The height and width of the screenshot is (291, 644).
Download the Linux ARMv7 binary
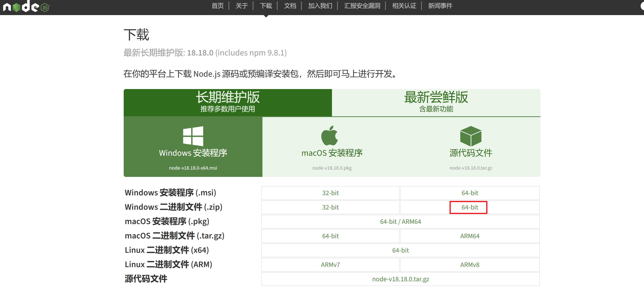[331, 264]
